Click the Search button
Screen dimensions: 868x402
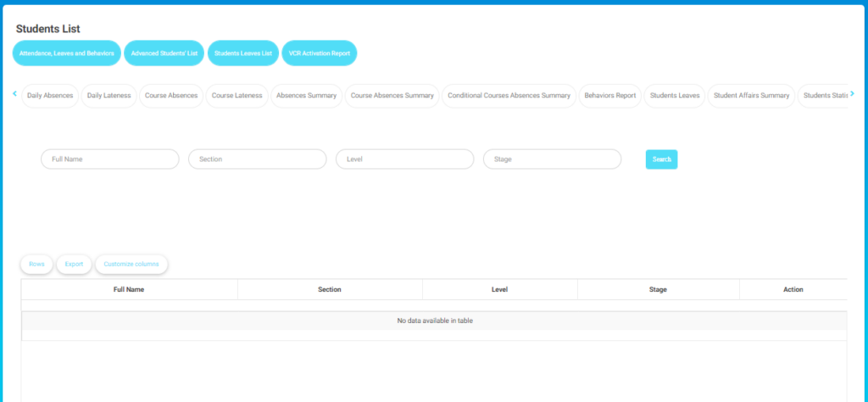661,159
